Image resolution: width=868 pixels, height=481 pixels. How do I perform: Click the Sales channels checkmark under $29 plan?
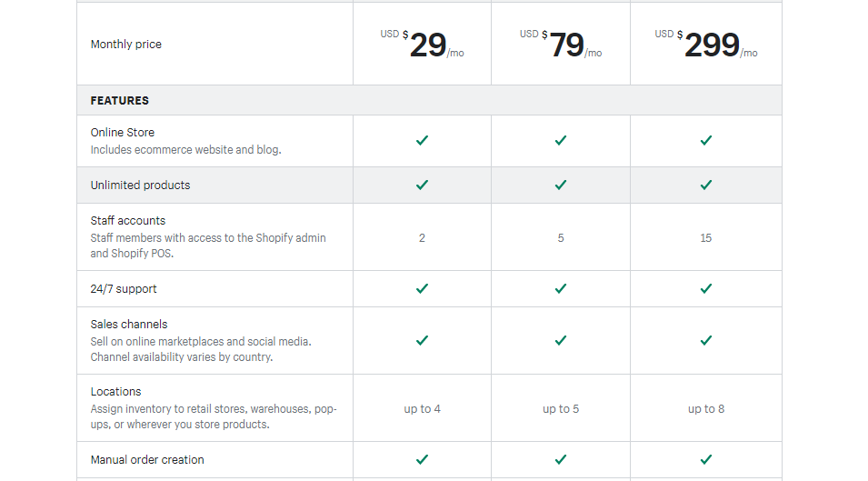point(422,340)
